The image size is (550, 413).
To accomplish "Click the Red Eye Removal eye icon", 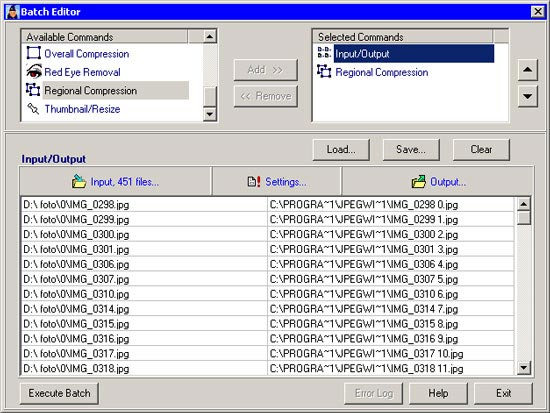I will pos(34,71).
